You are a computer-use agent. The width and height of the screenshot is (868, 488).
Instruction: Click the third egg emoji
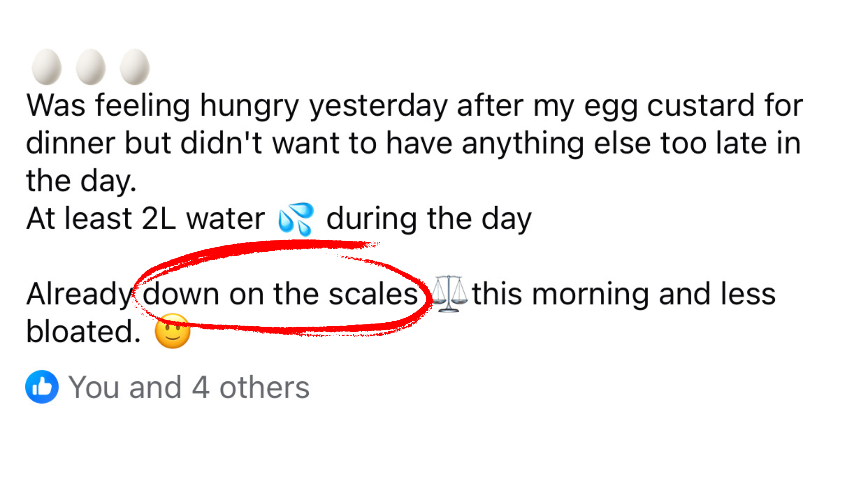pos(134,67)
